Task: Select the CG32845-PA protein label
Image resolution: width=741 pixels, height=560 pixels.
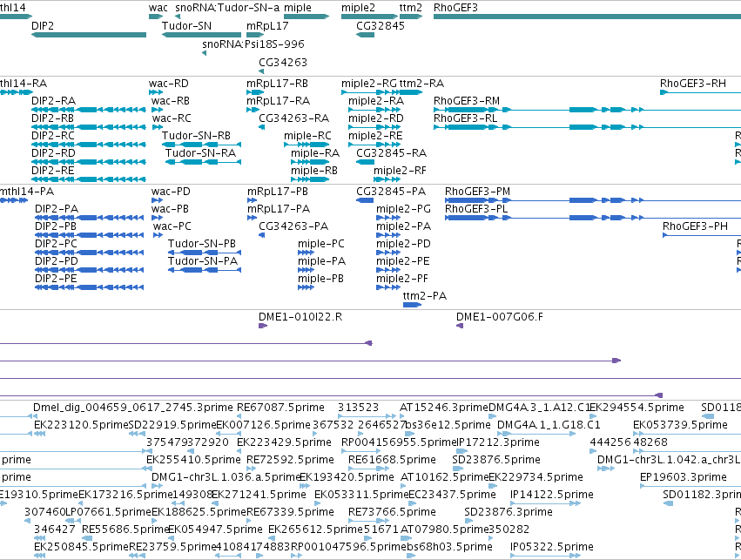Action: [391, 192]
